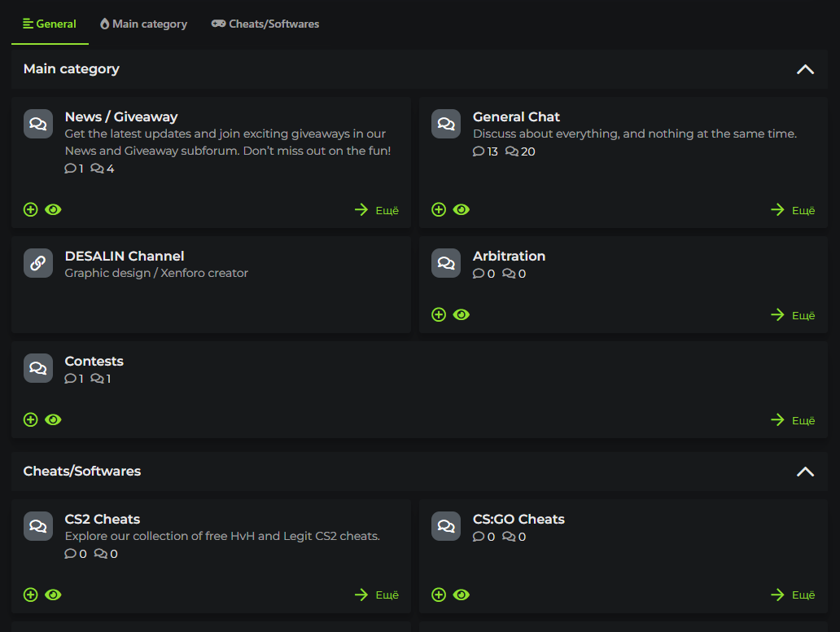This screenshot has width=840, height=632.
Task: Click the green plus icon under News / Giveaway
Action: [x=31, y=210]
